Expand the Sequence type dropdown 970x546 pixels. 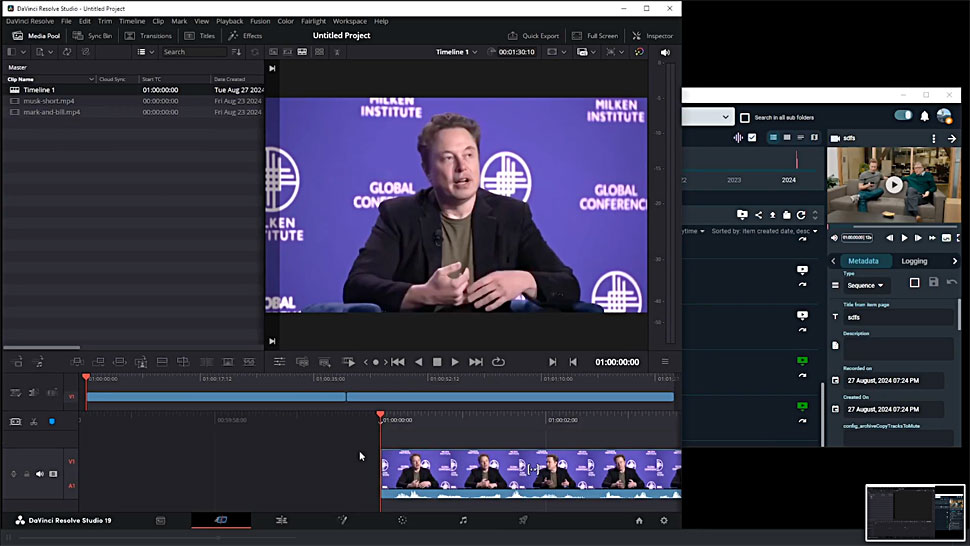tap(865, 285)
